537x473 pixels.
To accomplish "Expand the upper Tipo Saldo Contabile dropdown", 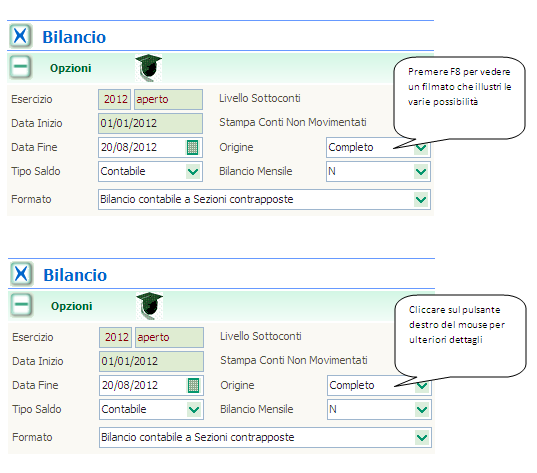I will pyautogui.click(x=193, y=172).
